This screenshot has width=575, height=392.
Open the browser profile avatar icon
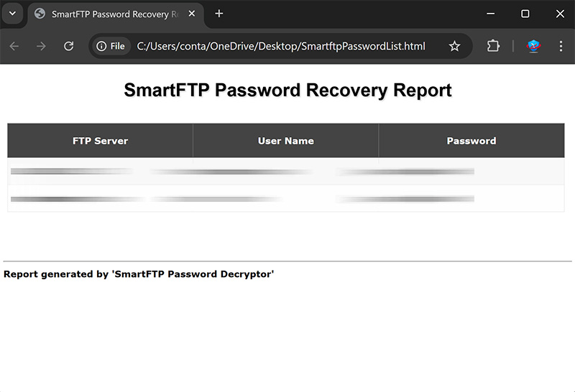(533, 46)
